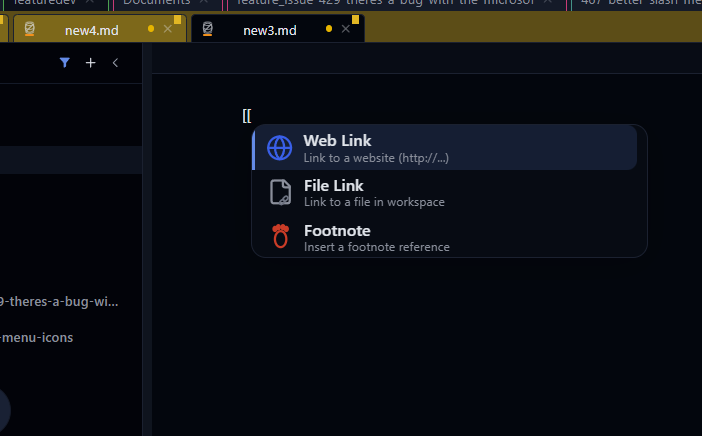Select the Footnote option

click(x=445, y=237)
